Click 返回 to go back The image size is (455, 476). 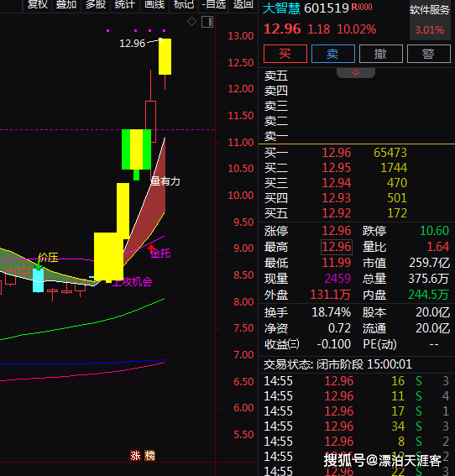(243, 4)
